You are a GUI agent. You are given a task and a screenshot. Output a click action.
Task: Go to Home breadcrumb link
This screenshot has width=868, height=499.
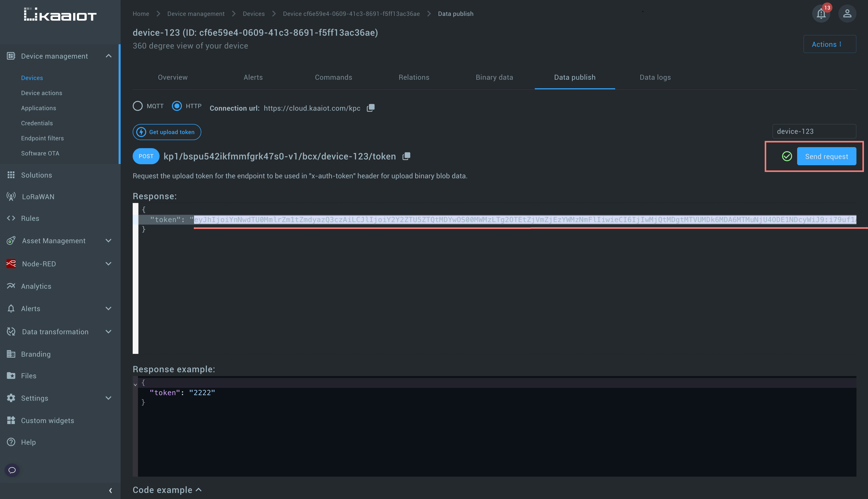[141, 14]
